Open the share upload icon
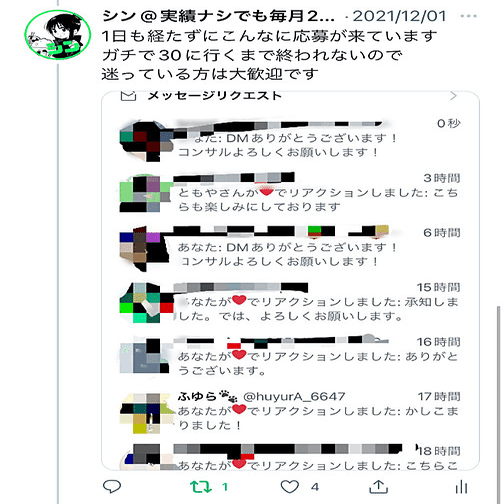The width and height of the screenshot is (504, 504). pyautogui.click(x=379, y=487)
